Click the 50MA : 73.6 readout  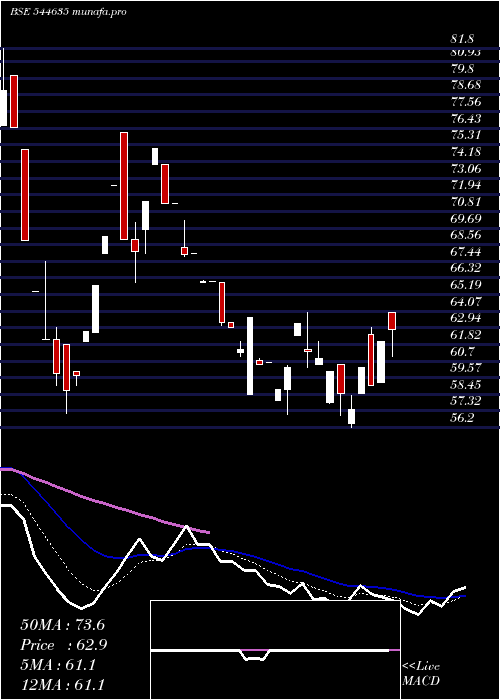pos(62,625)
